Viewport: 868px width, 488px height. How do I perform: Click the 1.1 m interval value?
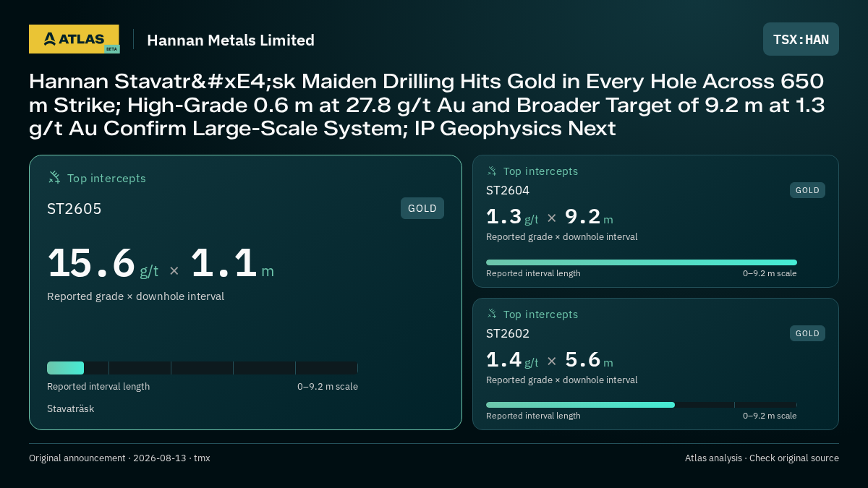[232, 264]
